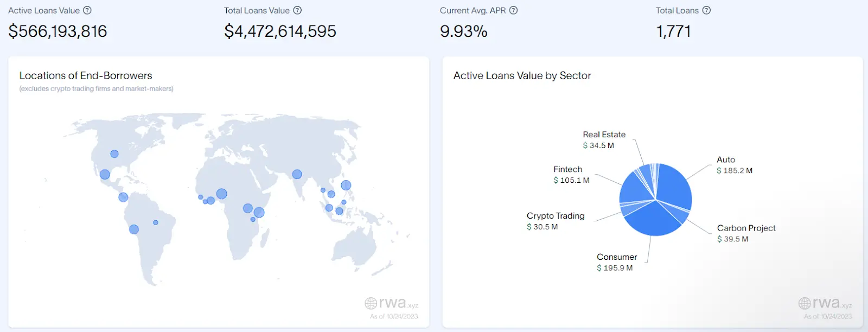Click the Active Loans Value by Sector heading
This screenshot has height=332, width=868.
click(522, 76)
